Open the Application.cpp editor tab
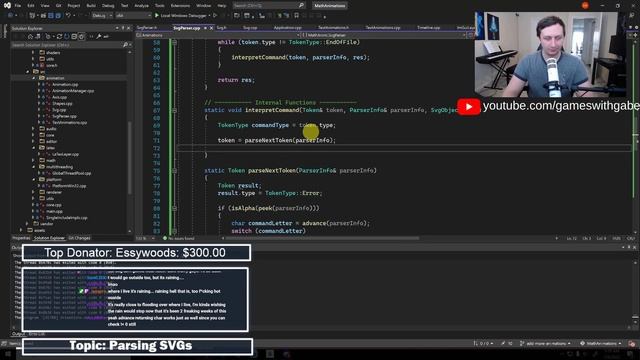640x360 pixels. [287, 28]
